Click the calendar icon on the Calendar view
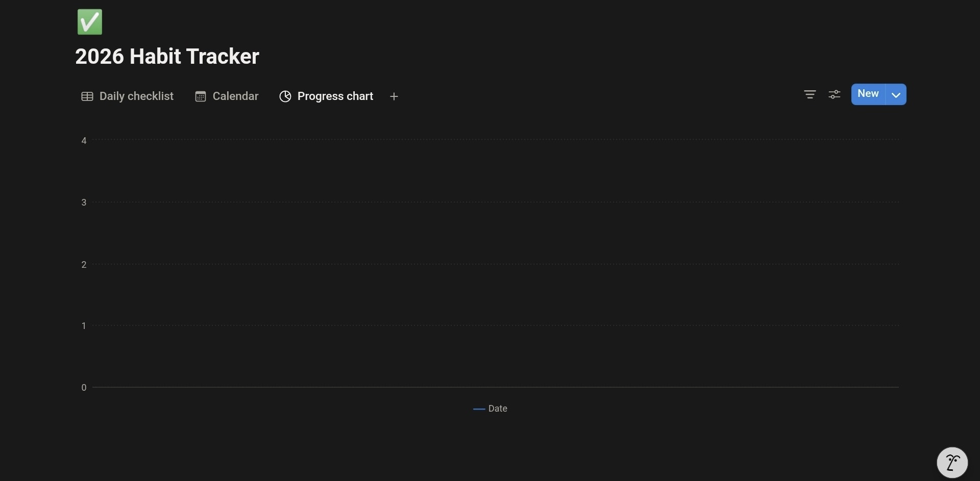This screenshot has width=980, height=481. pos(200,96)
